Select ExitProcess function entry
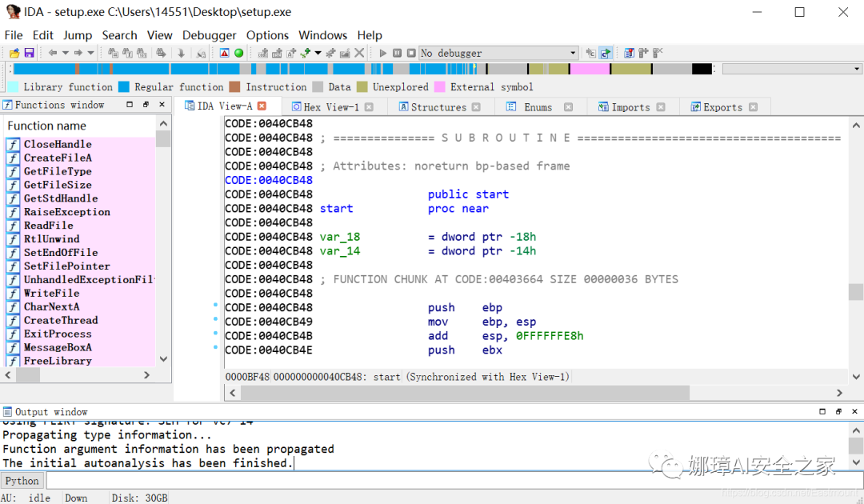 (x=80, y=334)
